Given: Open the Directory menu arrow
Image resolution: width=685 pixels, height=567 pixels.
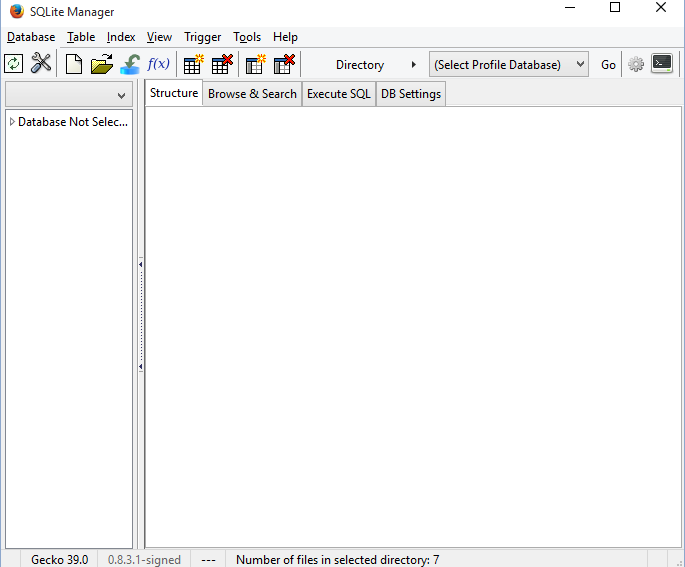Looking at the screenshot, I should (x=413, y=65).
